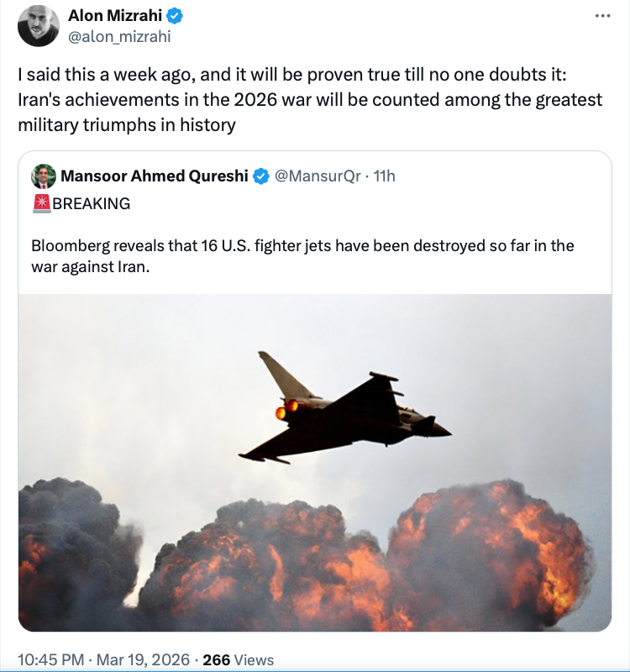Screen dimensions: 630x672
Task: Open the Alon Mizrahi display name link
Action: click(115, 17)
